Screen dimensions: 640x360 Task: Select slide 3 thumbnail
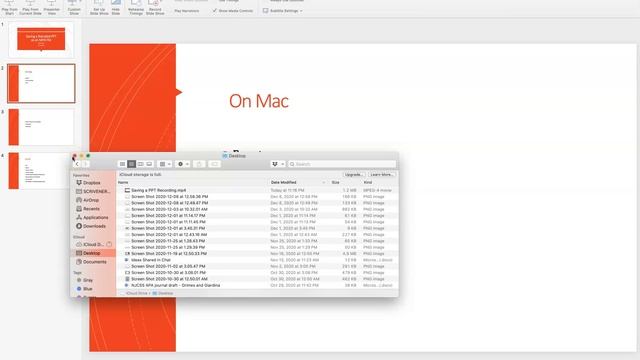point(41,127)
